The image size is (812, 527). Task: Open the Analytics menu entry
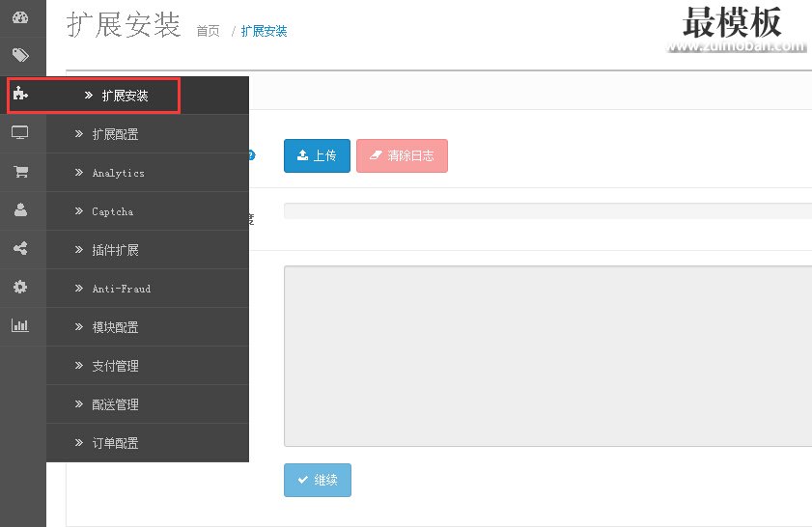(118, 173)
